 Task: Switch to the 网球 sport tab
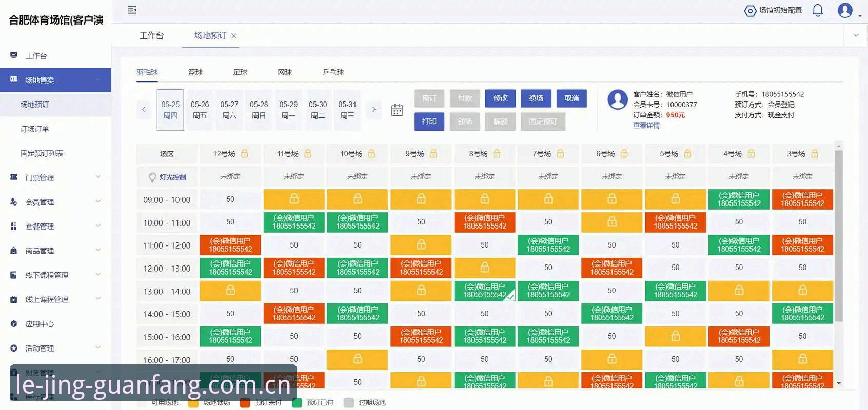(285, 72)
